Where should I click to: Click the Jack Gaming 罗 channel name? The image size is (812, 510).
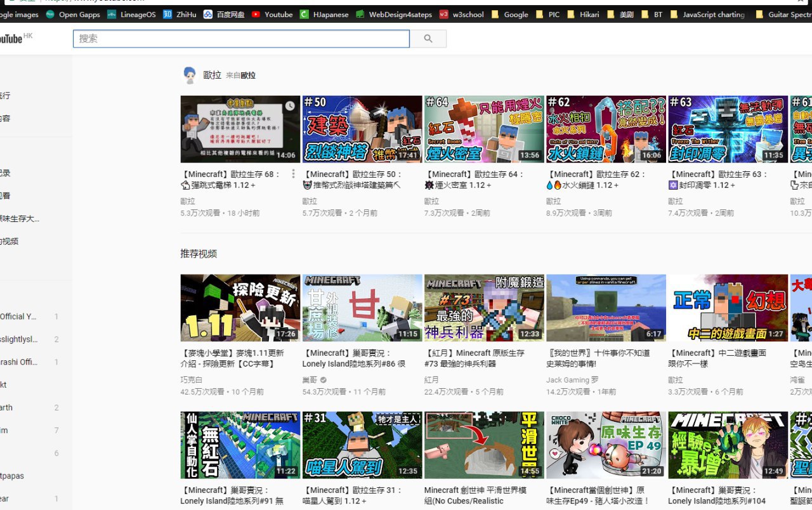pos(572,380)
